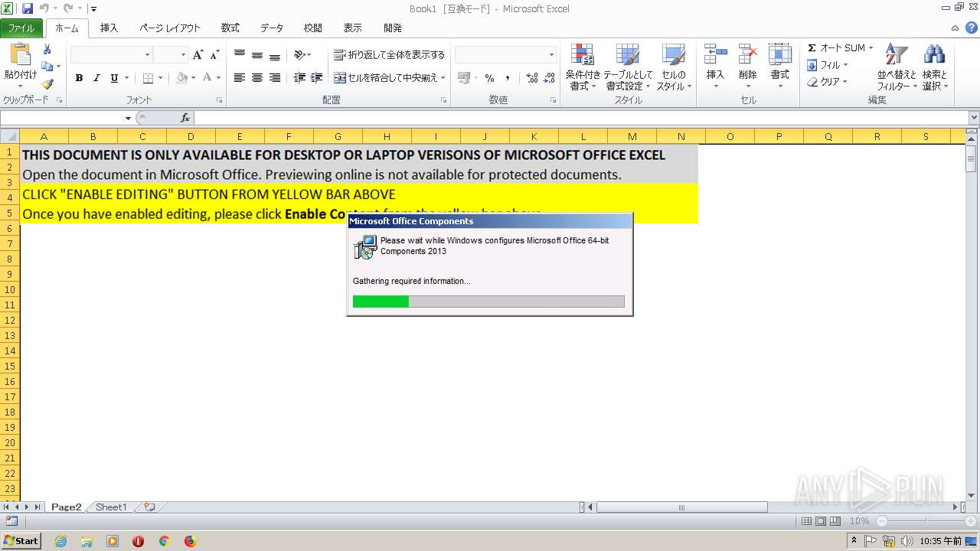This screenshot has height=551, width=980.
Task: Open Conditional Formatting 条件付き書式
Action: pyautogui.click(x=583, y=67)
